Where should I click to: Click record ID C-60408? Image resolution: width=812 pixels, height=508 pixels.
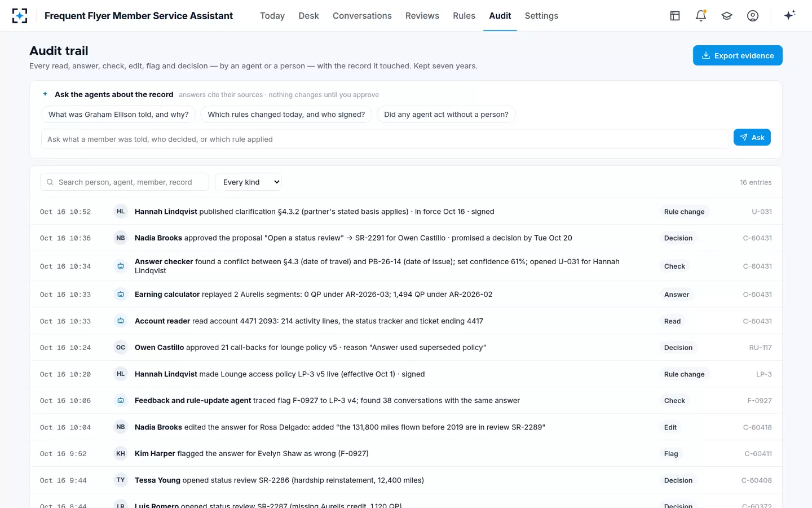(x=757, y=480)
